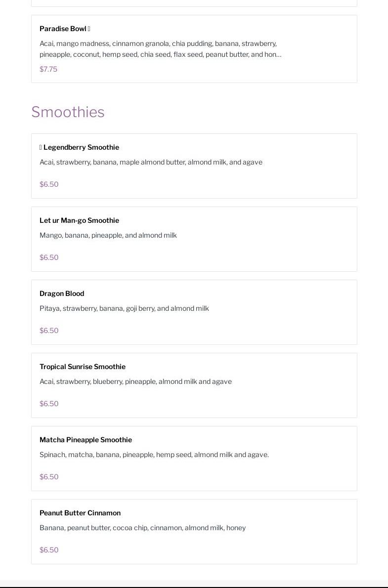Click the Let ur Man-go ingredients description

coord(108,235)
